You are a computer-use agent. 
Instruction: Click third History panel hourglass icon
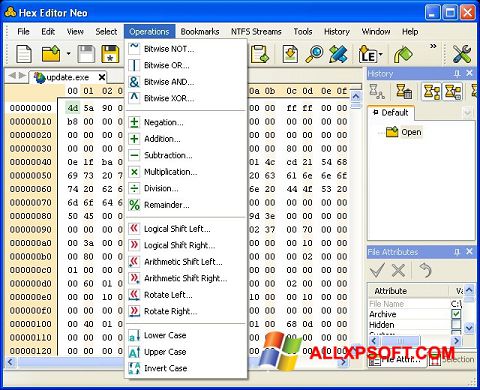431,92
